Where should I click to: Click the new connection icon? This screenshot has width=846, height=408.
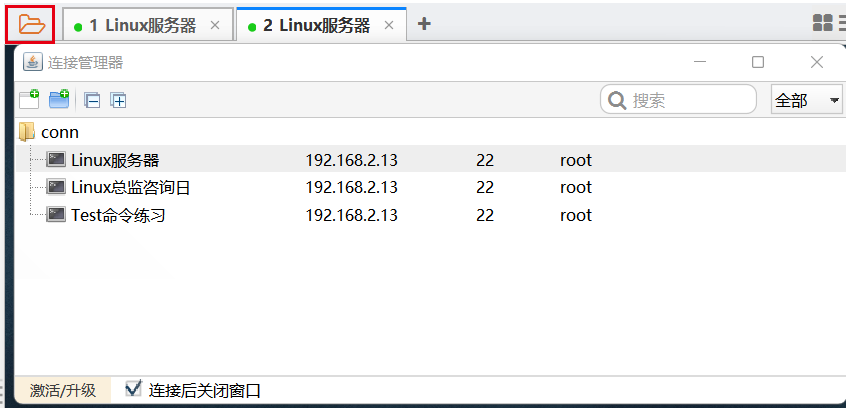tap(29, 99)
